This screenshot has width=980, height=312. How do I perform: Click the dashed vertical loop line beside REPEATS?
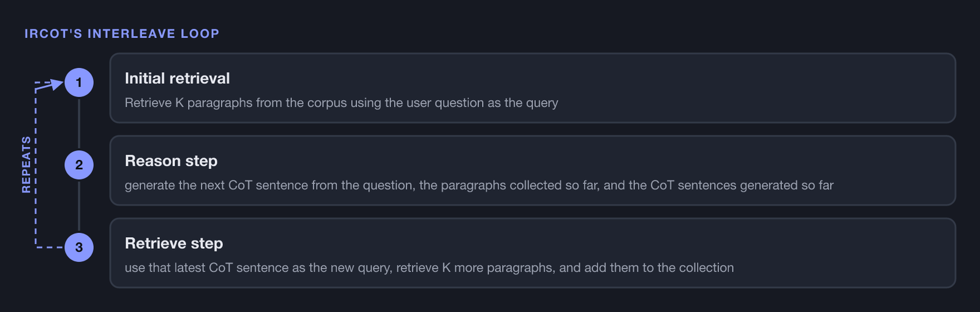pyautogui.click(x=36, y=164)
